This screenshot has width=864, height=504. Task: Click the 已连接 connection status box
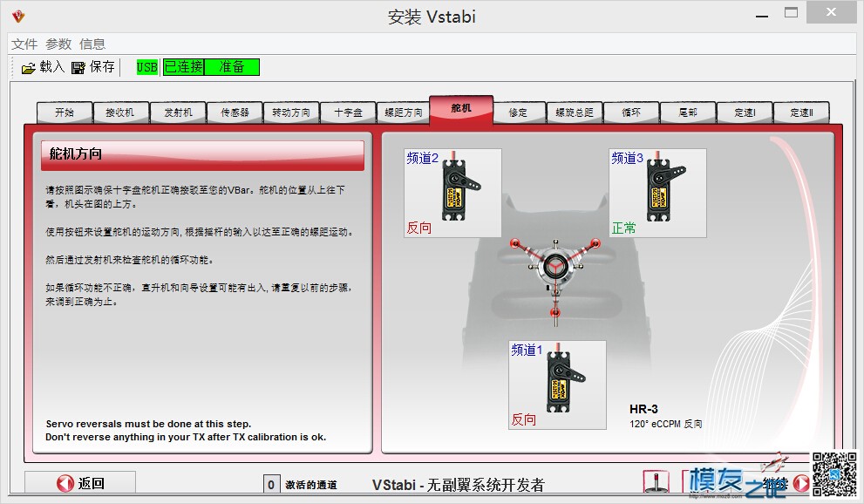tap(183, 67)
